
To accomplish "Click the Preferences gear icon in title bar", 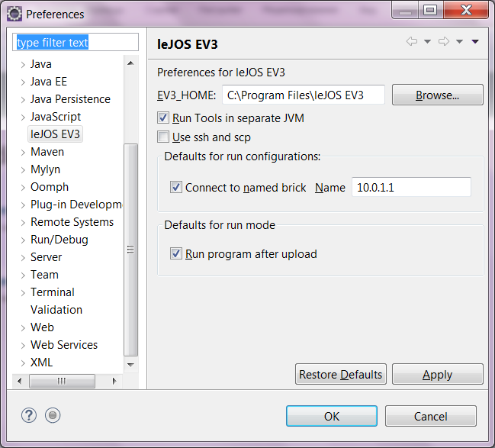I will click(14, 14).
